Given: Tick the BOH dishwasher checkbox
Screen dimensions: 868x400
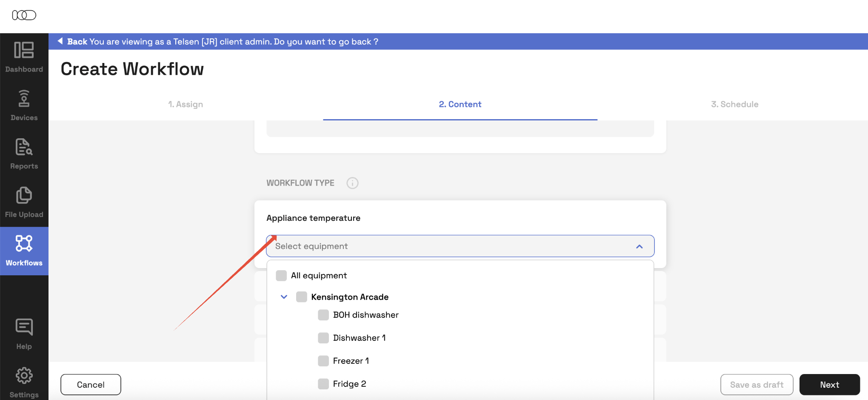Looking at the screenshot, I should 323,315.
